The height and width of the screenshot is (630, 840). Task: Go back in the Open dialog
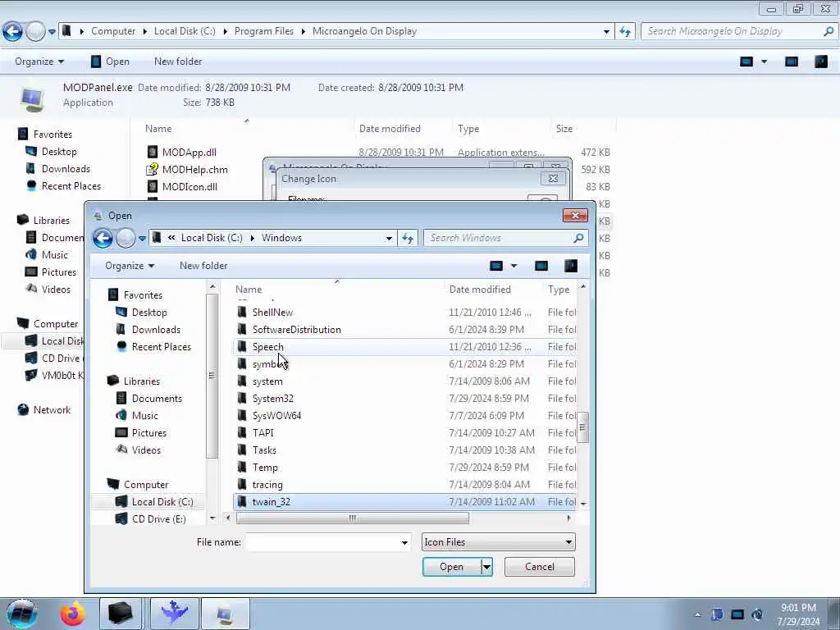click(x=103, y=238)
